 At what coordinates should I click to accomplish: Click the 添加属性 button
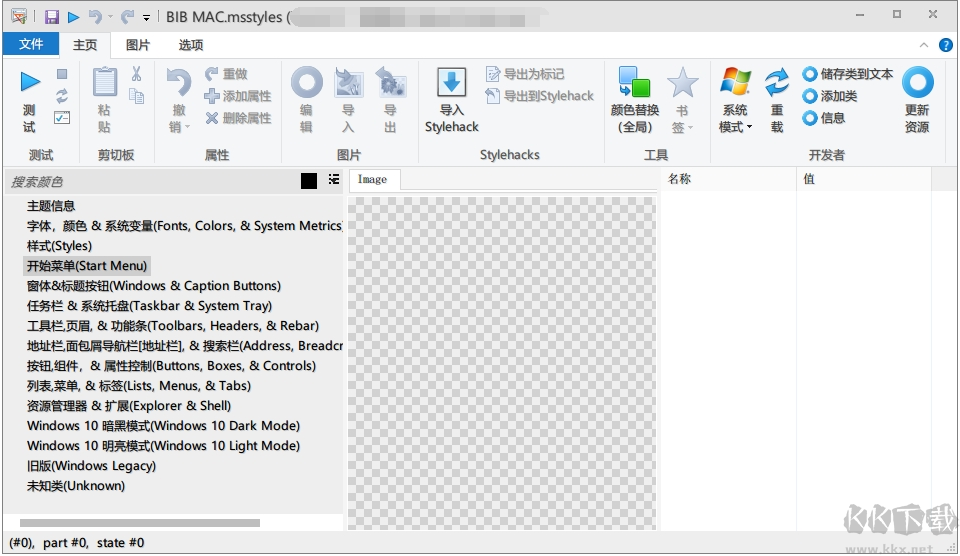pos(238,96)
